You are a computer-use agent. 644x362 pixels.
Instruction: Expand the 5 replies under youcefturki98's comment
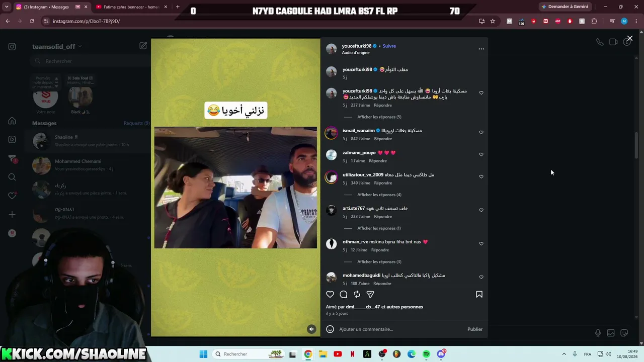379,117
